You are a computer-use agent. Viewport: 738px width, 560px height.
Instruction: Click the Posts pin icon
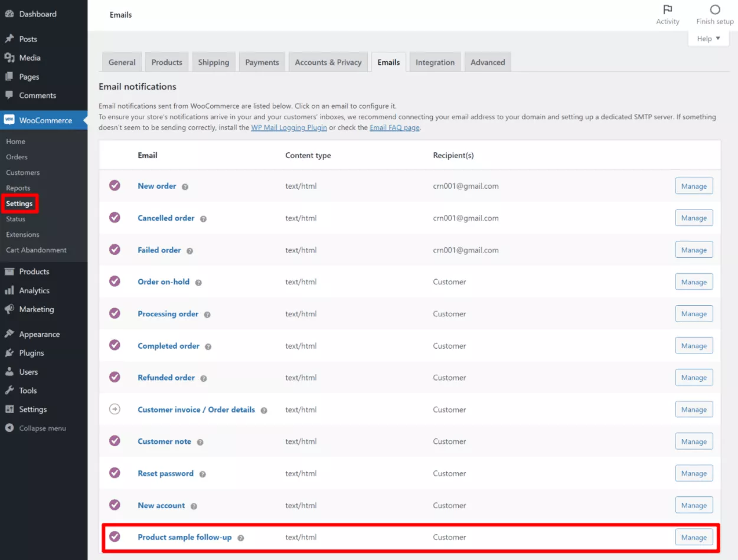[9, 39]
